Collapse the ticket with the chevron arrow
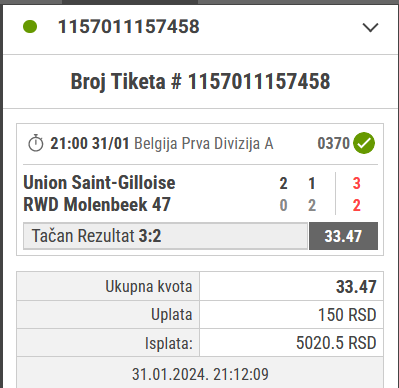The height and width of the screenshot is (388, 399). coord(370,27)
